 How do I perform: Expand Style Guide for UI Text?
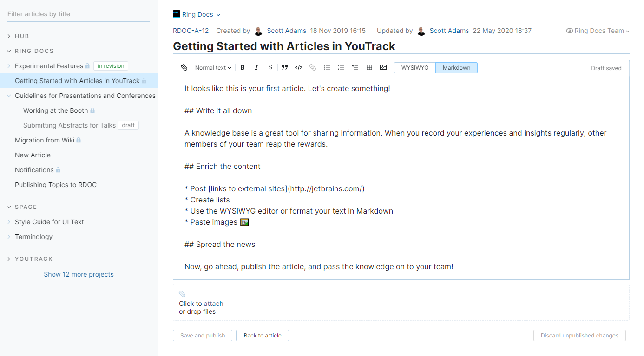tap(9, 222)
